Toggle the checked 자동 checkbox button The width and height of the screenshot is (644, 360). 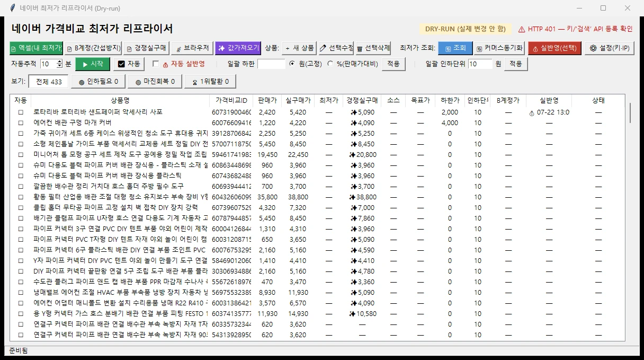(129, 64)
